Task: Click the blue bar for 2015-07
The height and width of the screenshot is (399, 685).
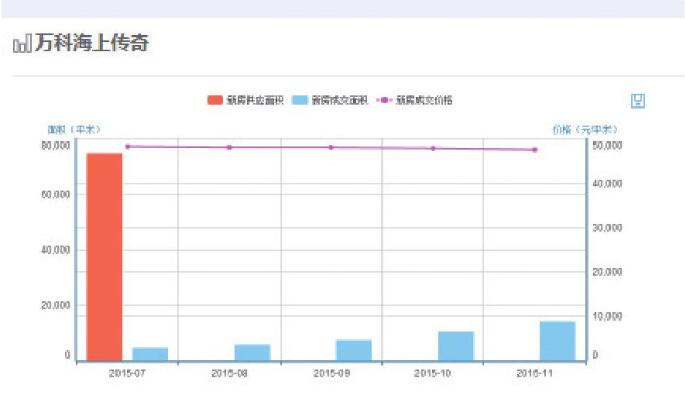Action: tap(150, 354)
